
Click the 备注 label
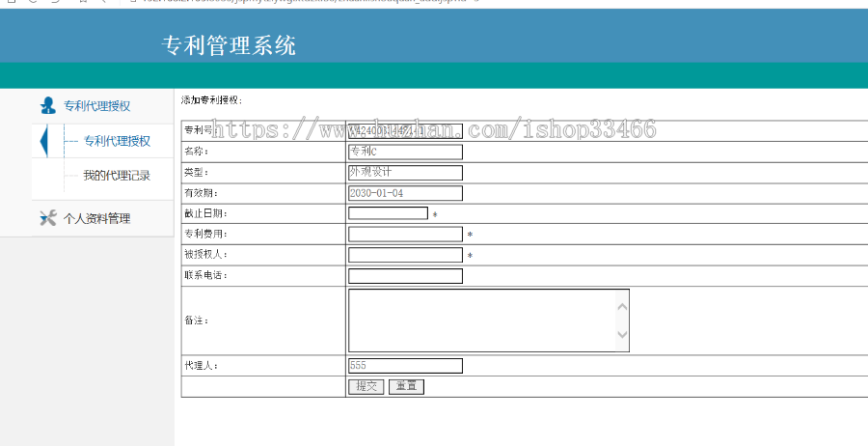(197, 321)
